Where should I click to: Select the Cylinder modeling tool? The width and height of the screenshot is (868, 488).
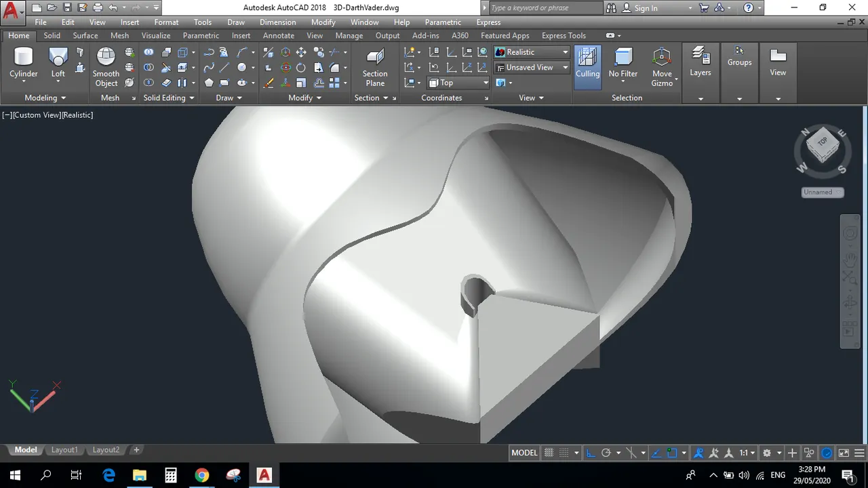pos(24,64)
